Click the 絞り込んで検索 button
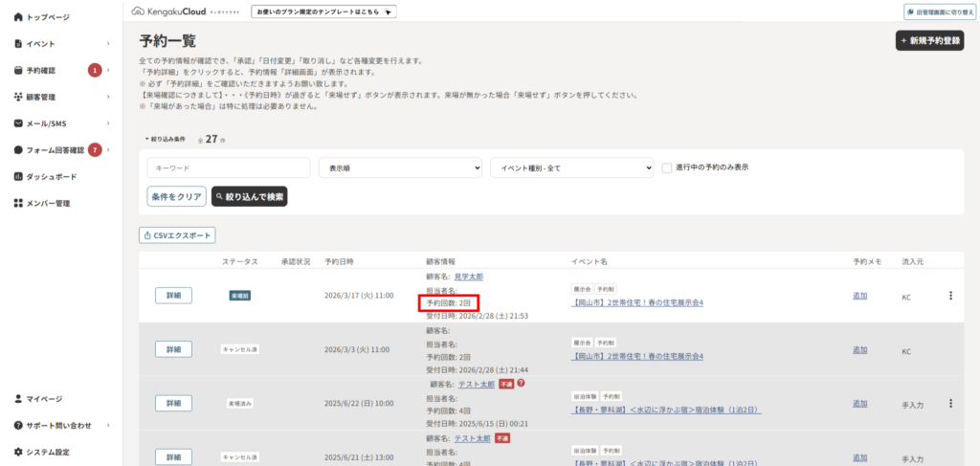Viewport: 980px width, 466px height. point(249,196)
